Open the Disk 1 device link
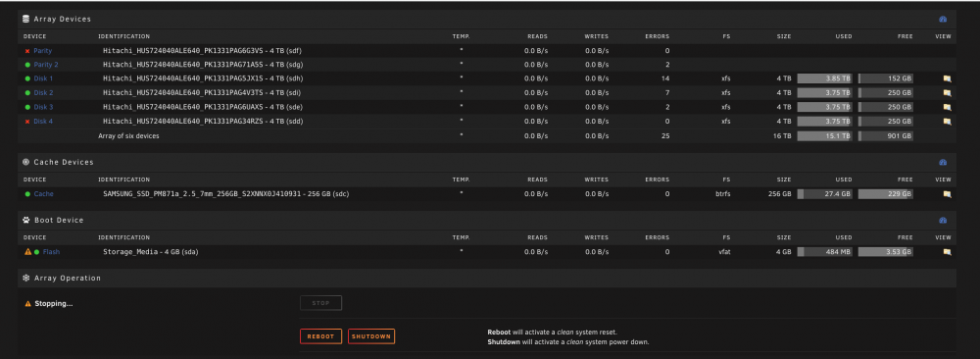 (43, 78)
